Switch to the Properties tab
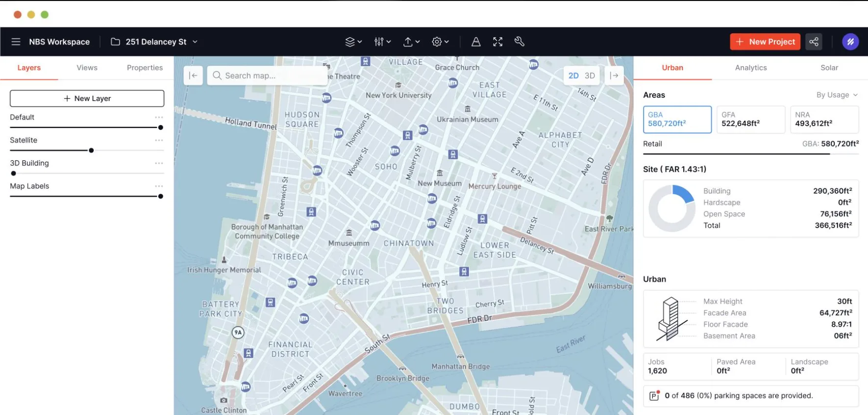This screenshot has width=868, height=415. coord(145,68)
